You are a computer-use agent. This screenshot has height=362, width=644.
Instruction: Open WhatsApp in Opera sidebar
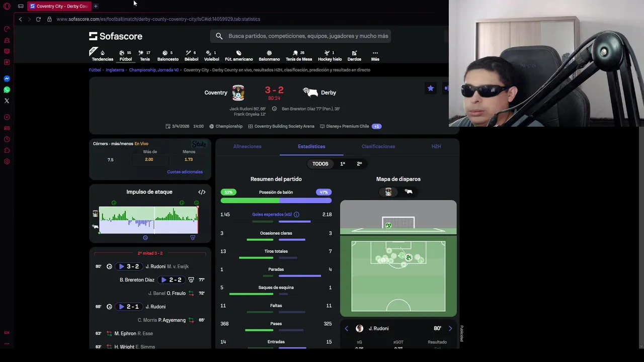point(7,89)
